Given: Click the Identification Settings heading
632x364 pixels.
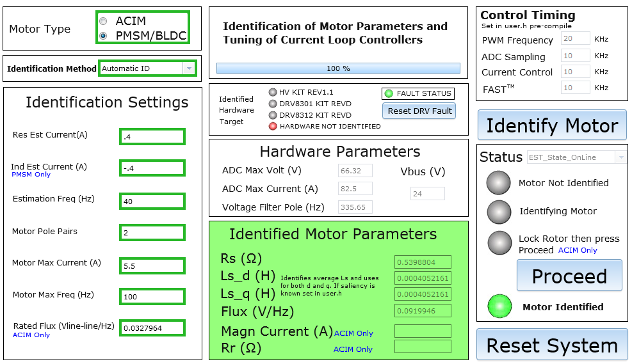Looking at the screenshot, I should (x=107, y=102).
